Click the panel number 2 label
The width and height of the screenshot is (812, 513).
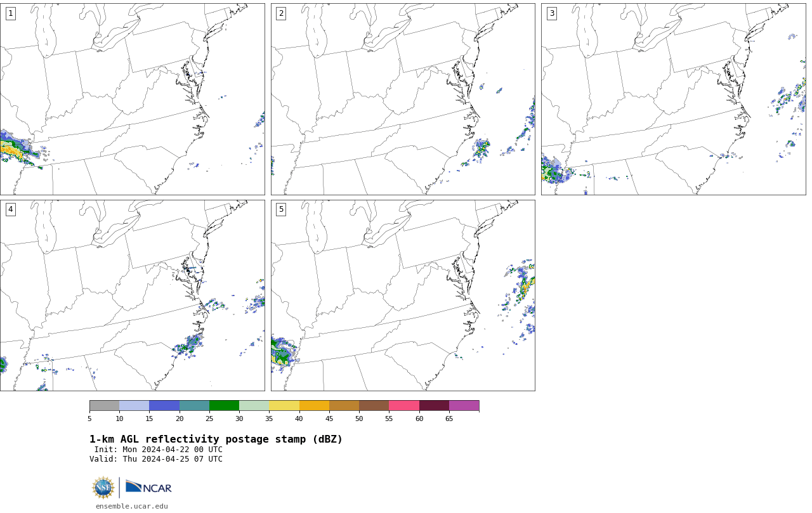(281, 13)
